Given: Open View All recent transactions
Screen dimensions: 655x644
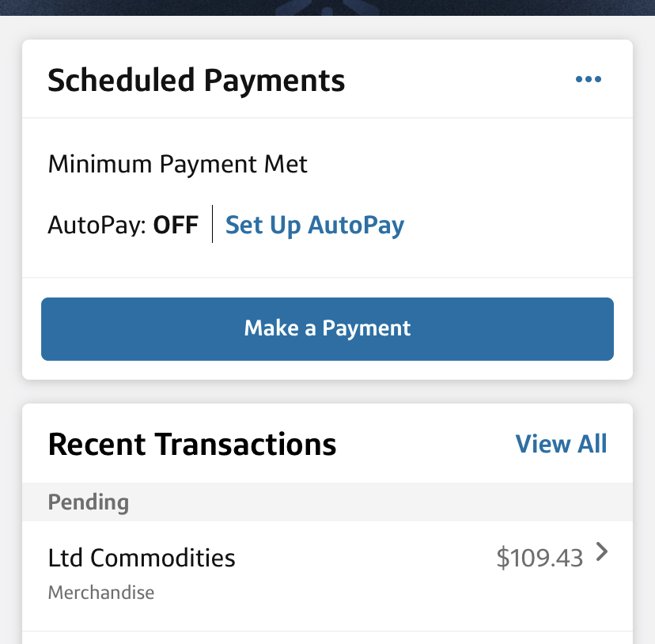Looking at the screenshot, I should click(x=561, y=444).
